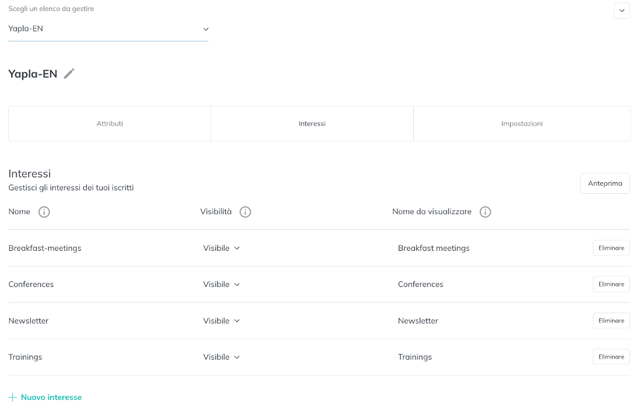Viewport: 640px width, 411px height.
Task: Click the Trainings name cell
Action: point(25,357)
